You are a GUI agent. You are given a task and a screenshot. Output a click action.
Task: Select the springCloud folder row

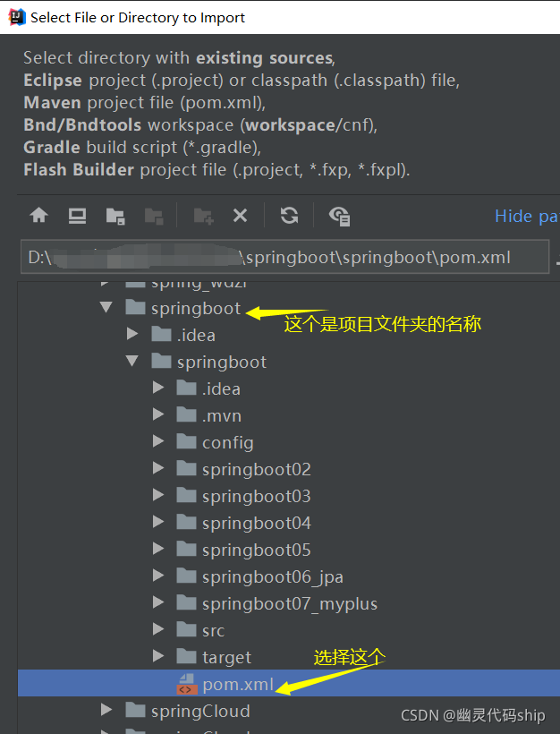(x=289, y=711)
